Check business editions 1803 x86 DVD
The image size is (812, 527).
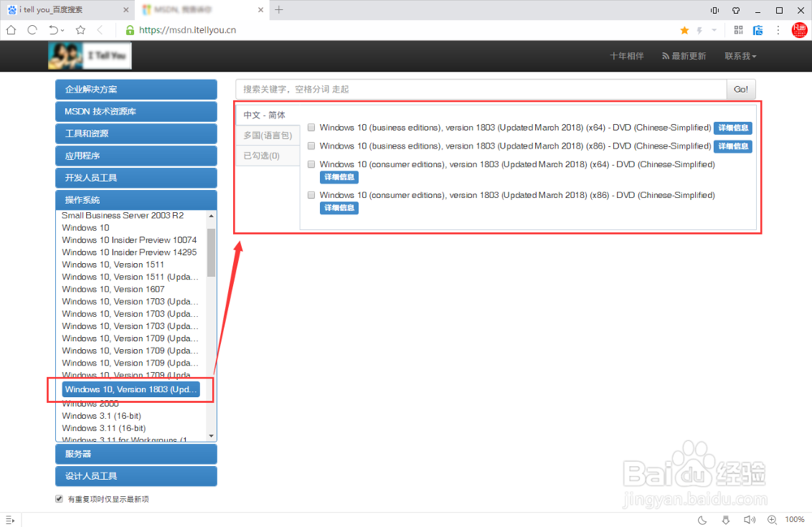pyautogui.click(x=311, y=146)
